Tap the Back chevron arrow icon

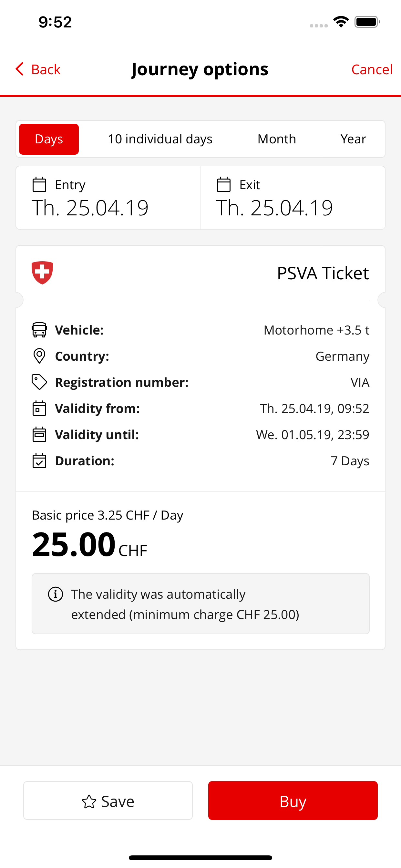click(x=20, y=69)
